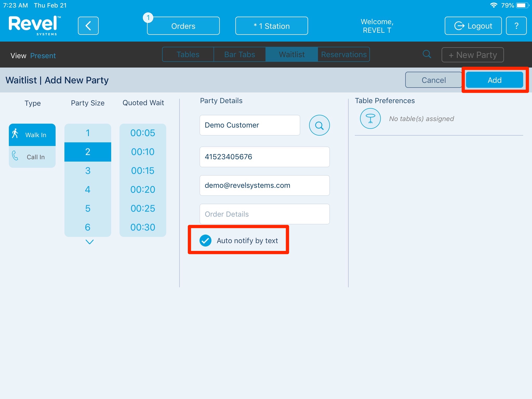Tap the Order Details input field
Screen dimensions: 532x399
[x=264, y=214]
